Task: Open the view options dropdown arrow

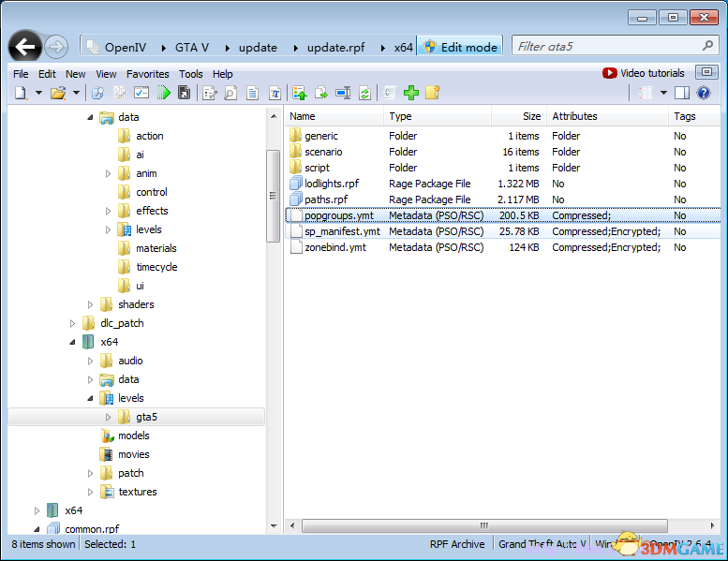Action: [x=663, y=93]
